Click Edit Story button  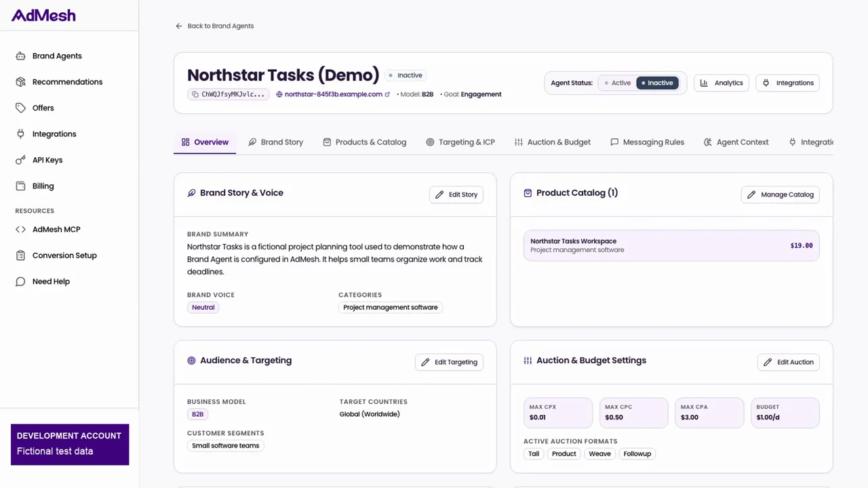click(x=456, y=195)
